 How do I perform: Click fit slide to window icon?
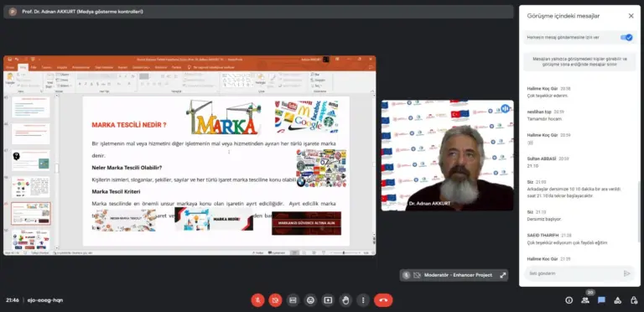(373, 253)
